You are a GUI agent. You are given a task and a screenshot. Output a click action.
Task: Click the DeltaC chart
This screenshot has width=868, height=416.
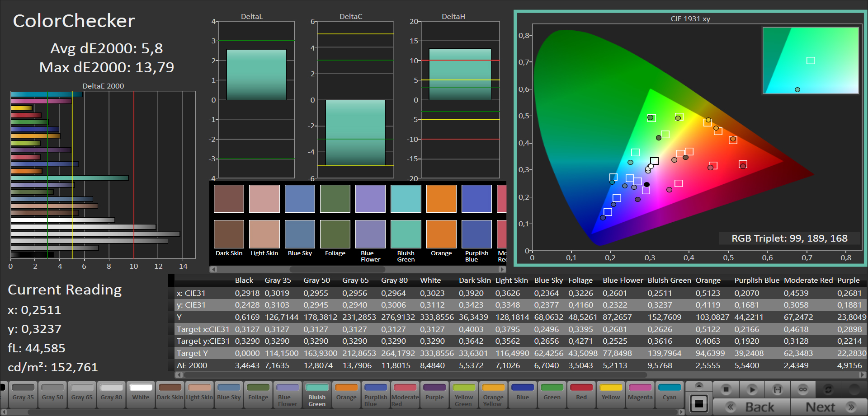355,99
